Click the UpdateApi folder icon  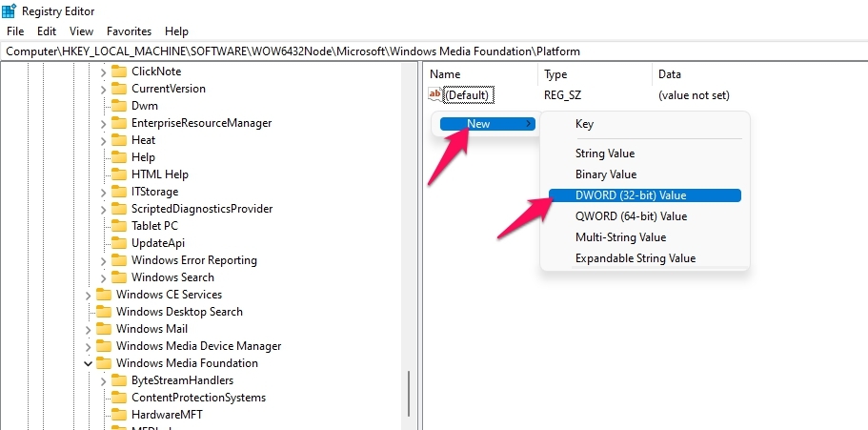point(119,243)
